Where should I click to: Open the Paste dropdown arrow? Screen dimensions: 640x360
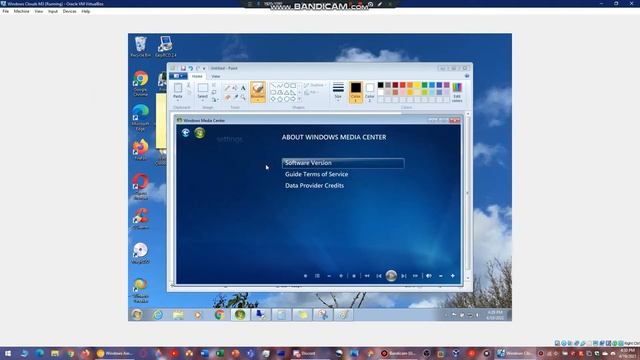click(178, 100)
